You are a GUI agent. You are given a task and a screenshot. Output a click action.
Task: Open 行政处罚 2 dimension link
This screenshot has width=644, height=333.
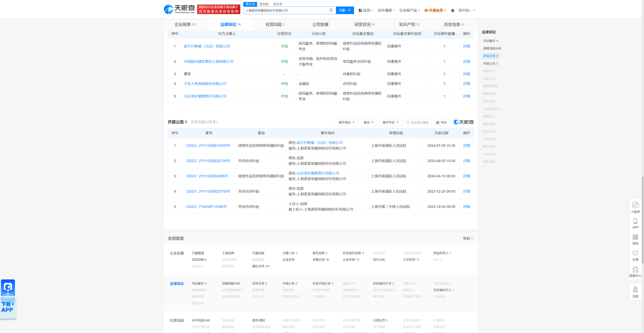(x=380, y=320)
